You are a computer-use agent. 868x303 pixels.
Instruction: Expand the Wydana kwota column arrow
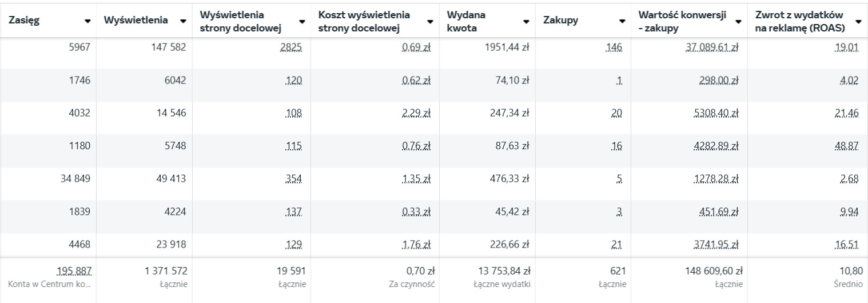coord(526,21)
